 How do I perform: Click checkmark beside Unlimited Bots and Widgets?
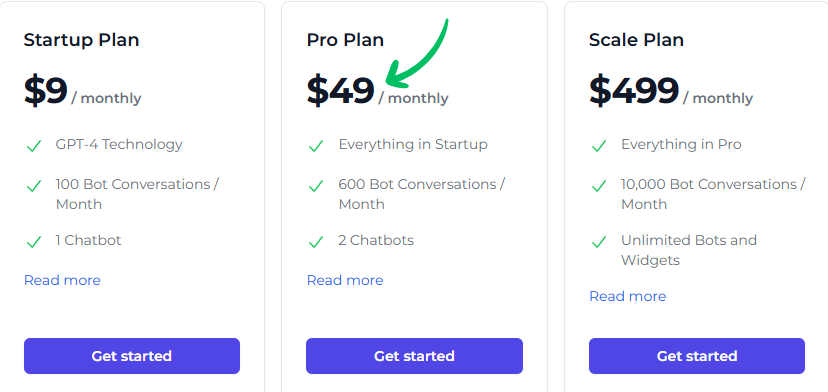click(599, 242)
